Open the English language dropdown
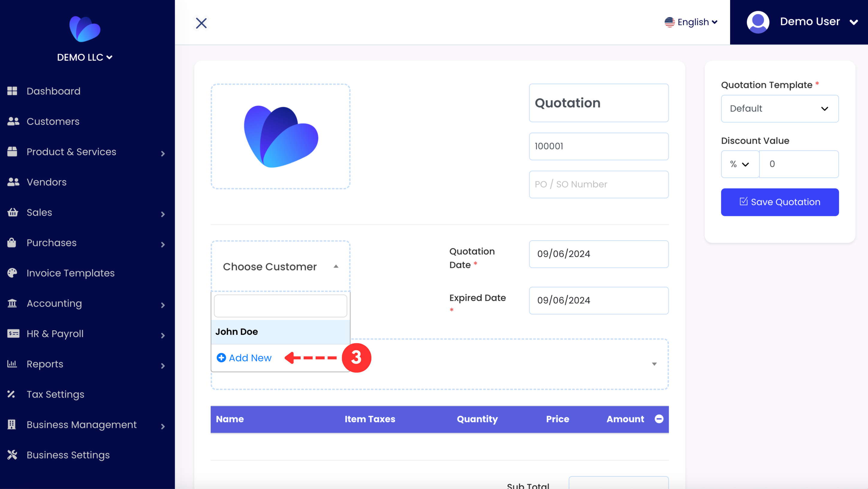Screen dimensions: 868x489 (691, 22)
